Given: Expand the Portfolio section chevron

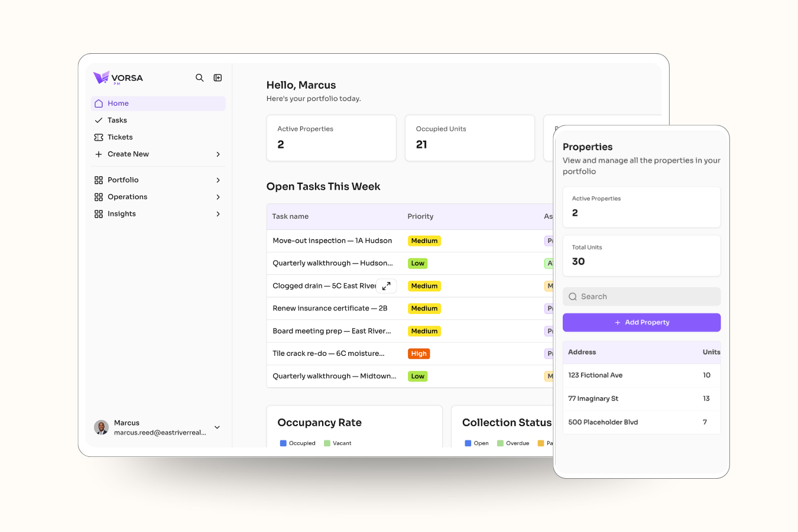Looking at the screenshot, I should (218, 180).
